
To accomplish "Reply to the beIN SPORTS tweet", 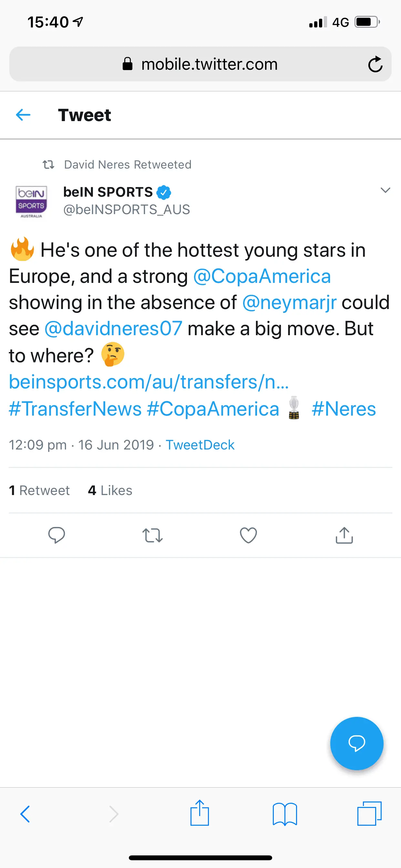I will [x=56, y=535].
